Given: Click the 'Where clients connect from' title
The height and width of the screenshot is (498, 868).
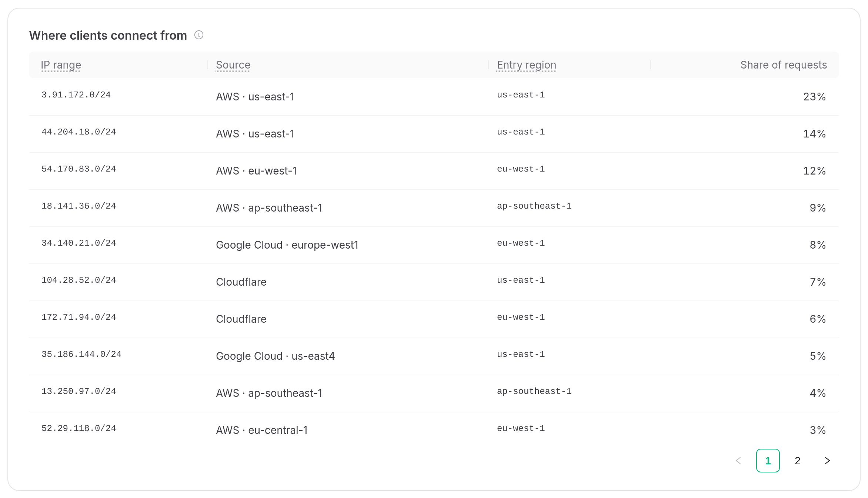Looking at the screenshot, I should click(x=108, y=35).
